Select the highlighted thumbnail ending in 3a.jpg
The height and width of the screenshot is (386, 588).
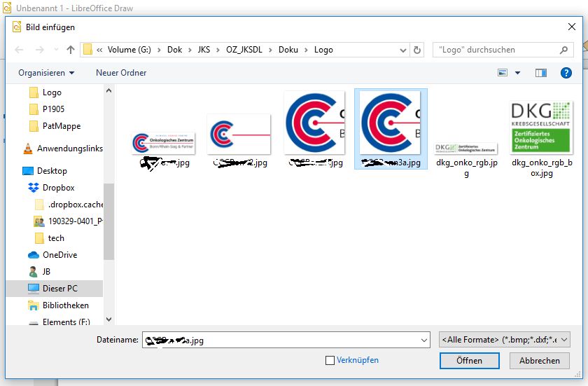coord(391,128)
